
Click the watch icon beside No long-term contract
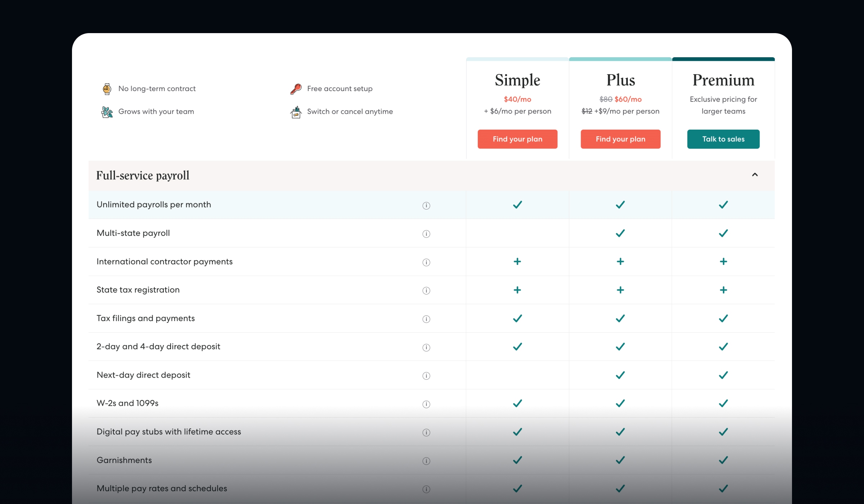coord(107,89)
